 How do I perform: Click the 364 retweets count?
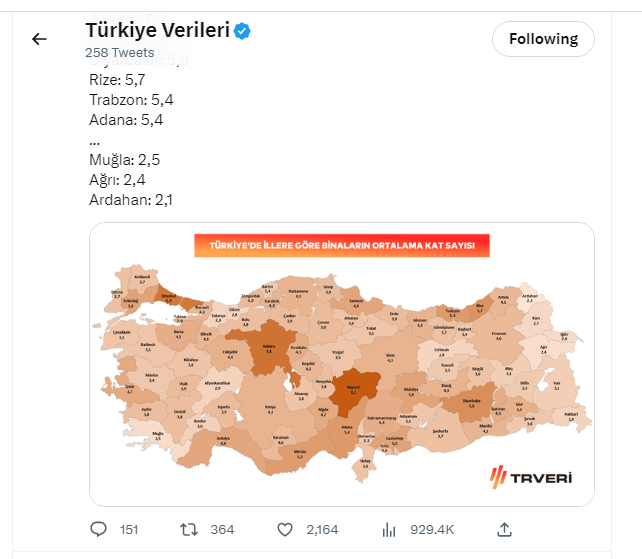coord(222,529)
